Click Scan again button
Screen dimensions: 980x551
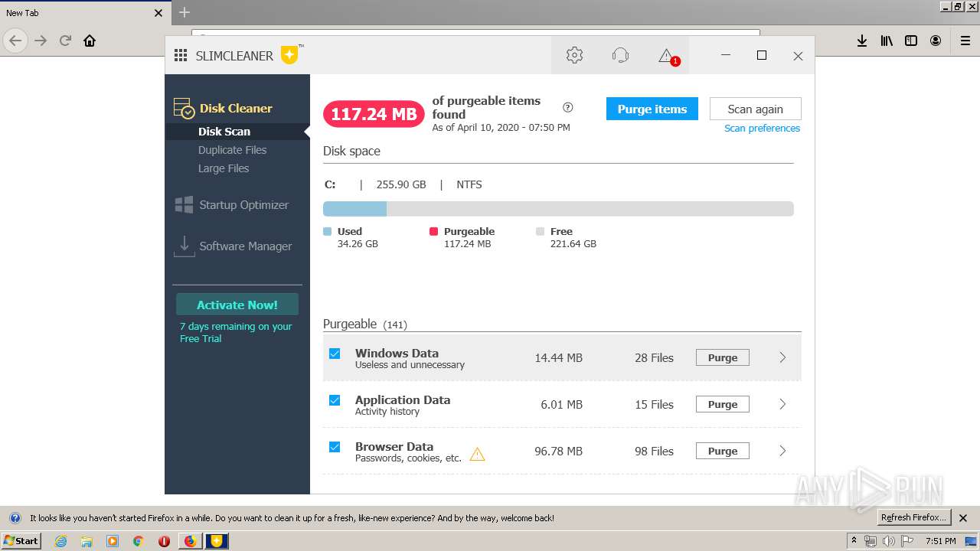click(755, 109)
